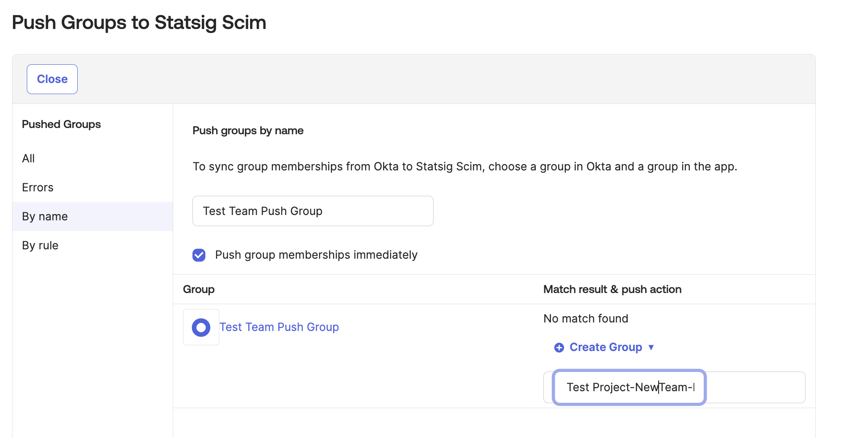
Task: Click the sync group memberships description text
Action: [464, 166]
